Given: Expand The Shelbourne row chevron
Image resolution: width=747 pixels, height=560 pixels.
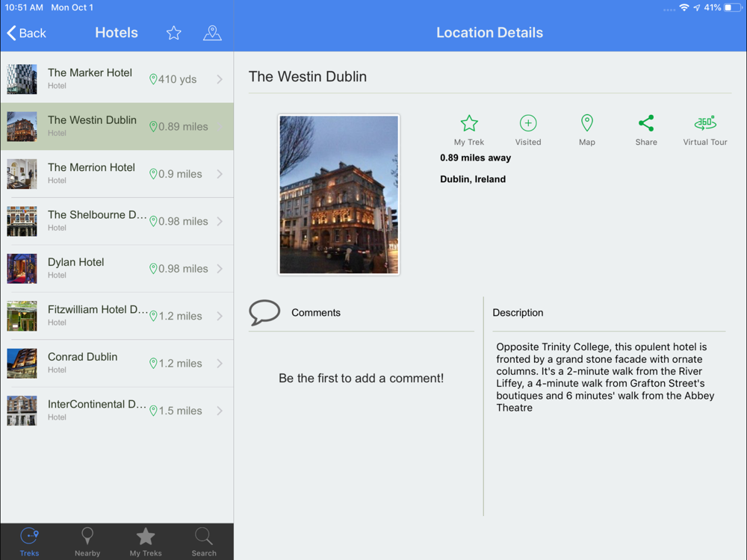Looking at the screenshot, I should pos(220,221).
